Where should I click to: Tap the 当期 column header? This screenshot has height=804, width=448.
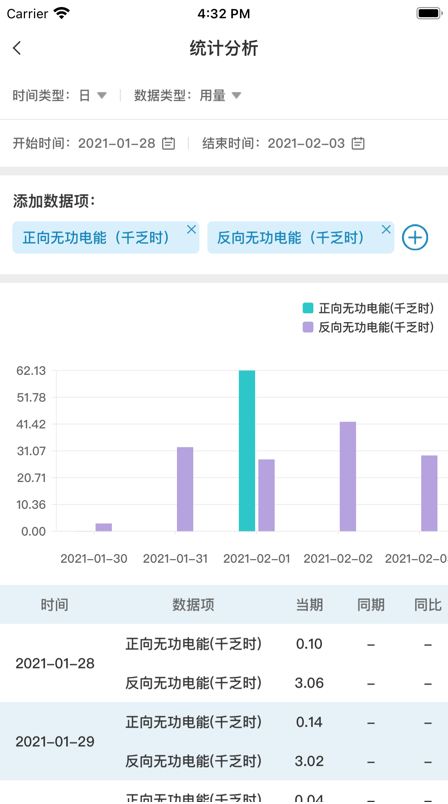[310, 605]
